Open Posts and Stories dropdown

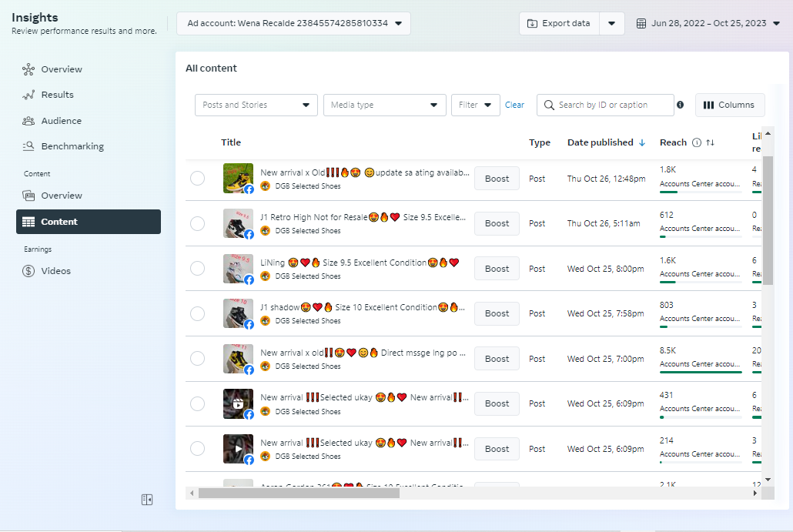click(256, 105)
